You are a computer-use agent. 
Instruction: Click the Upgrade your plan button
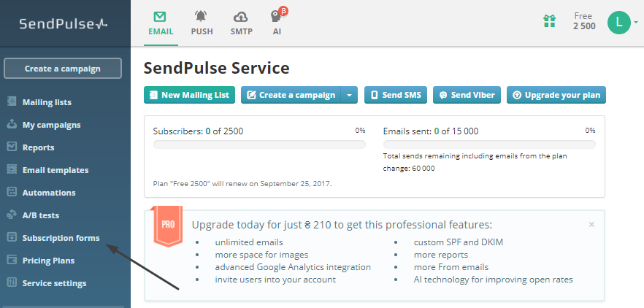[556, 95]
